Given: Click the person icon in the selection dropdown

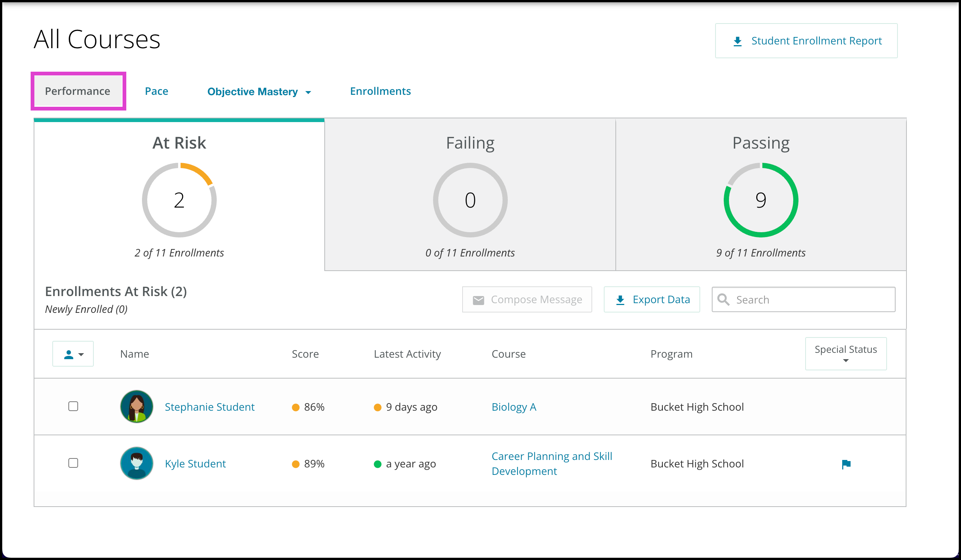Looking at the screenshot, I should coord(69,355).
